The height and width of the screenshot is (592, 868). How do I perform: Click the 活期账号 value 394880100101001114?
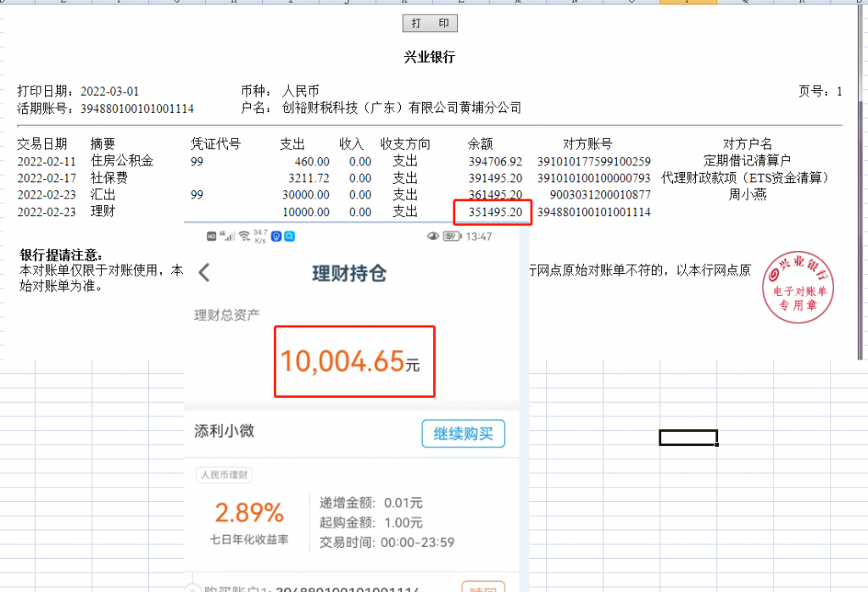click(137, 109)
